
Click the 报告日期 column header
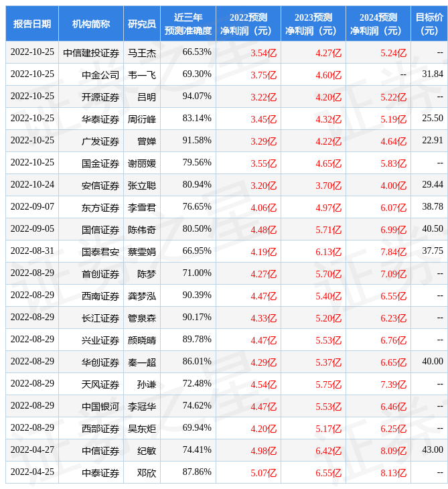pos(32,23)
